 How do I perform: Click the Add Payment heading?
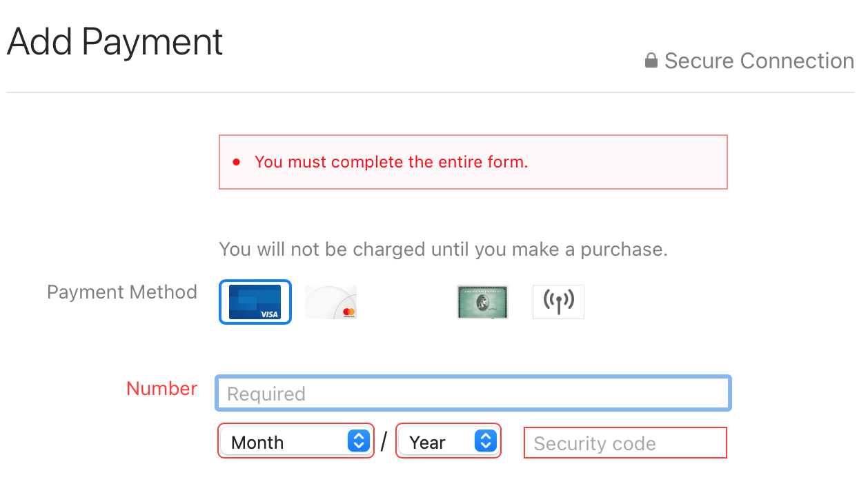click(115, 43)
